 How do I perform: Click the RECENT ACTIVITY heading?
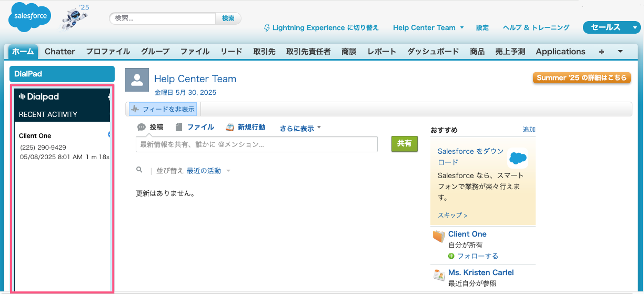coord(48,114)
